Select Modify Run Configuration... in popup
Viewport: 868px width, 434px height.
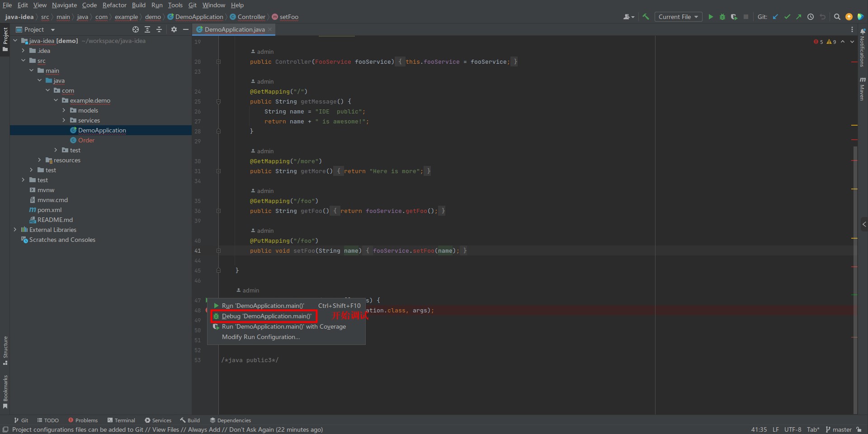click(286, 337)
